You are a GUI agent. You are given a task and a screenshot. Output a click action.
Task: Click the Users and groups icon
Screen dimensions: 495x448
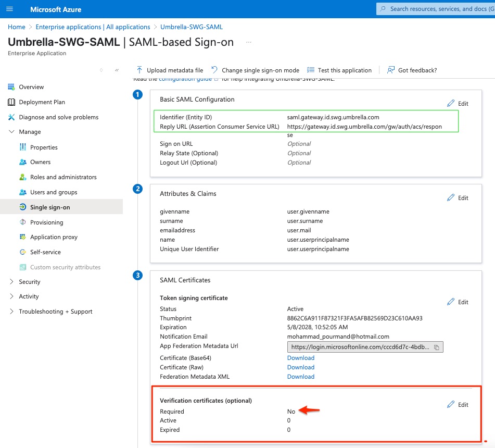(23, 192)
